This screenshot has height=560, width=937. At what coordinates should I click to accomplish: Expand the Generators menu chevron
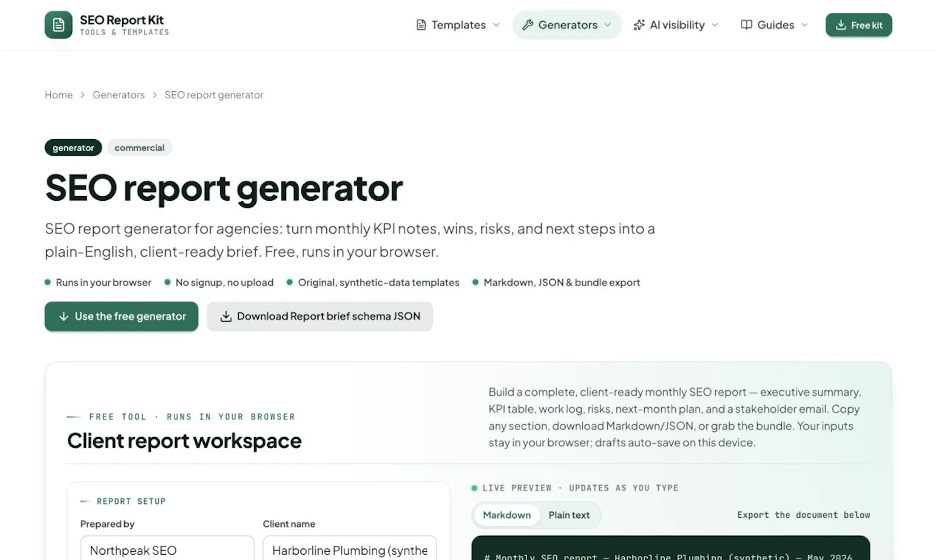pos(607,25)
